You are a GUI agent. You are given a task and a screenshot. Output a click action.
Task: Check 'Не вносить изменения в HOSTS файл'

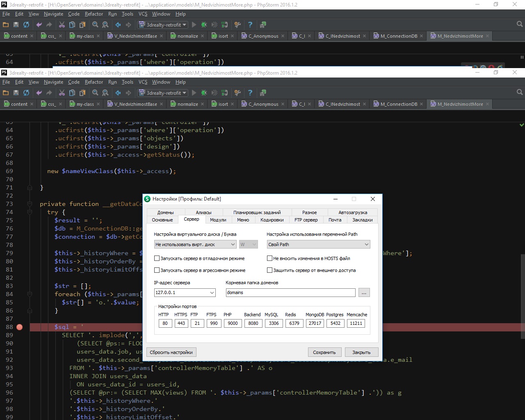[269, 258]
